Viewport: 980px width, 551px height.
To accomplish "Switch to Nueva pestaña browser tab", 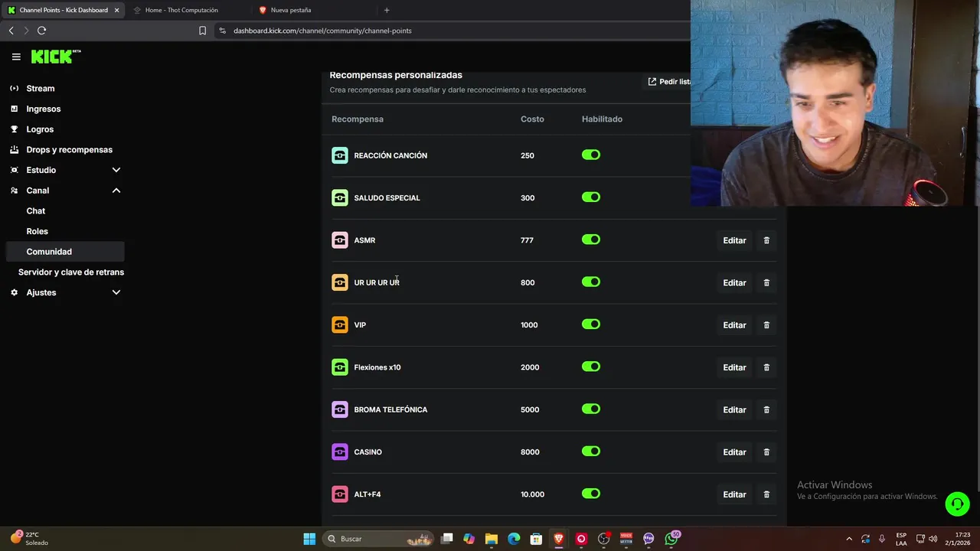I will click(x=291, y=10).
